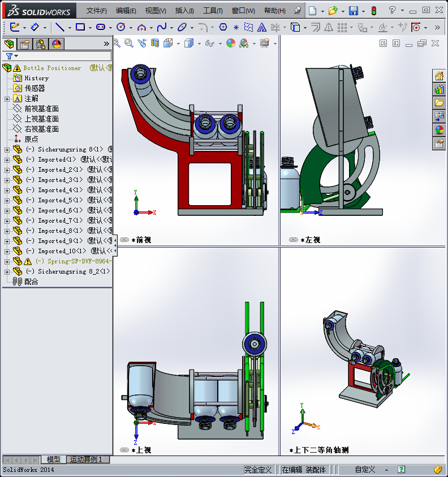Open the ConfigurationManager tab
This screenshot has width=448, height=477.
pyautogui.click(x=41, y=44)
